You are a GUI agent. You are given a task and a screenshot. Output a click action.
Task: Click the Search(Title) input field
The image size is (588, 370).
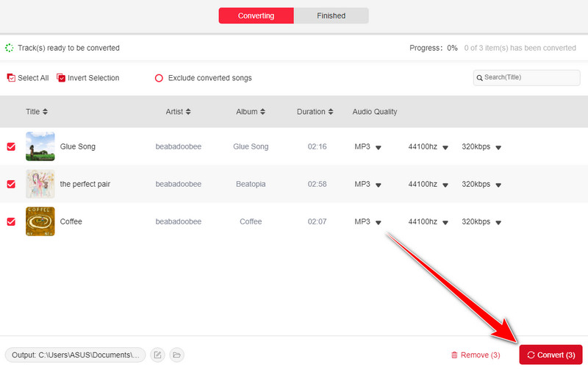(526, 77)
